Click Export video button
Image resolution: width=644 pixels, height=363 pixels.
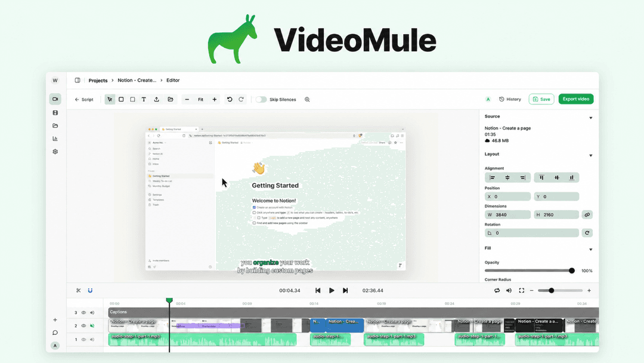click(576, 99)
